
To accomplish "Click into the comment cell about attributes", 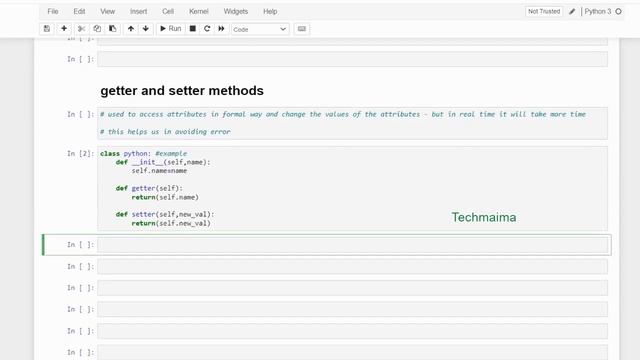I will pyautogui.click(x=352, y=123).
